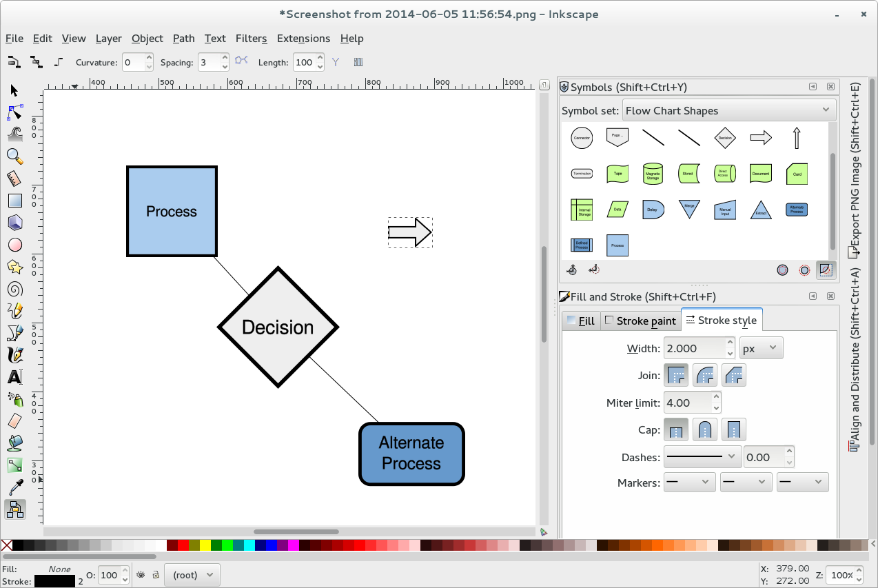Select the Star tool
The width and height of the screenshot is (878, 588).
14,267
